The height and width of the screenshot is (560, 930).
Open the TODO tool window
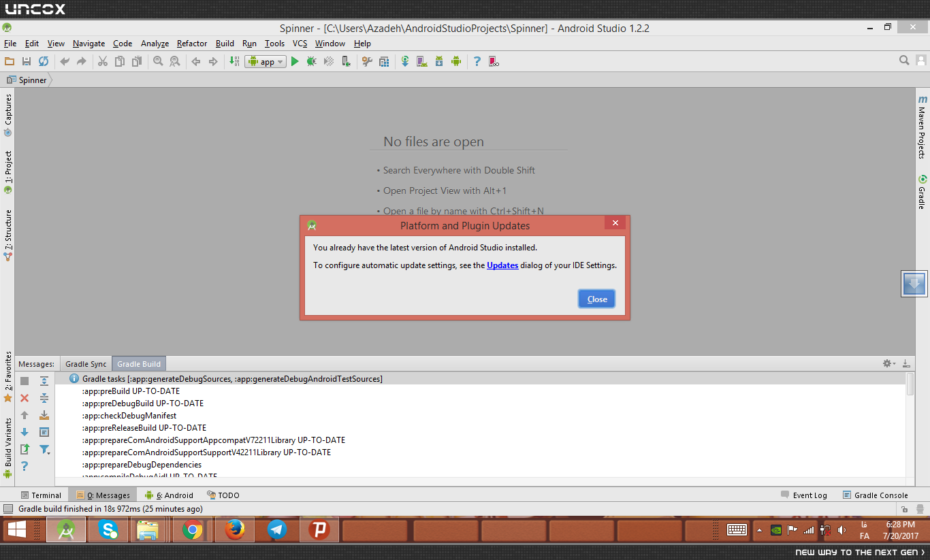click(x=223, y=495)
